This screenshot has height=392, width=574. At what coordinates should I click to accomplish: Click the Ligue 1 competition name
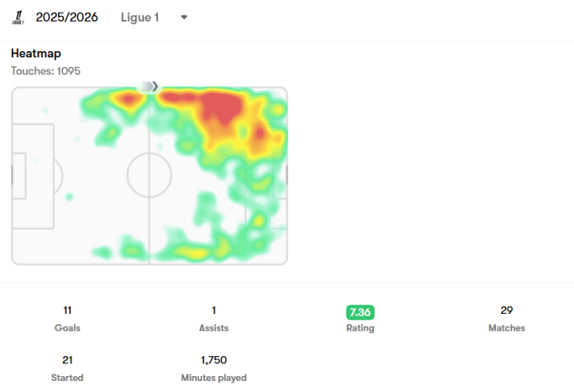tap(140, 18)
